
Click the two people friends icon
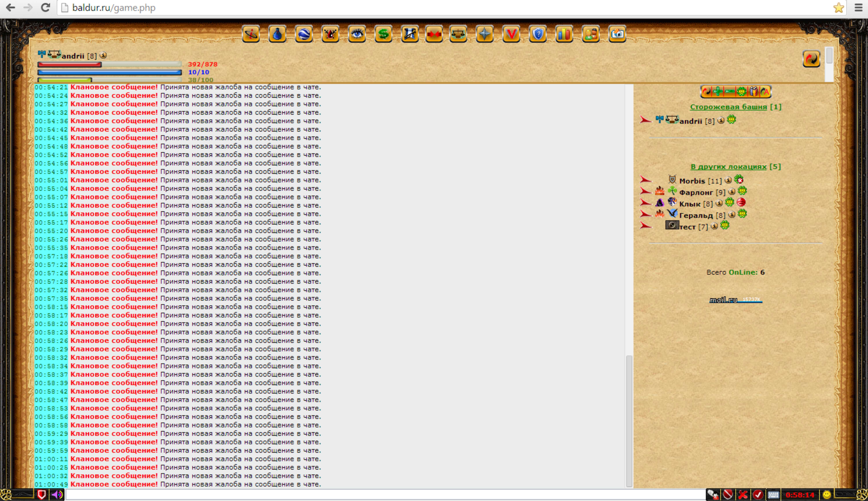591,34
